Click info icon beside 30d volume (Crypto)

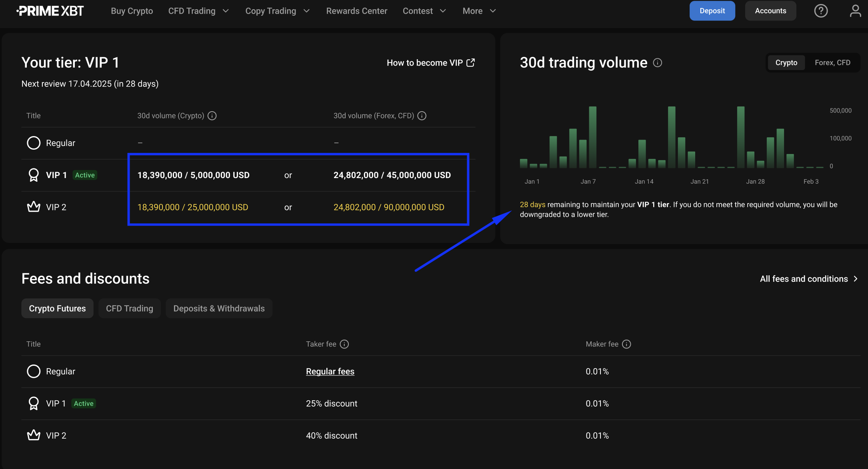click(x=212, y=116)
